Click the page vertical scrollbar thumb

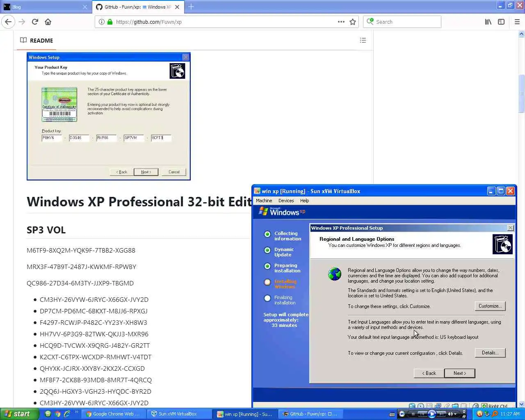click(x=521, y=94)
